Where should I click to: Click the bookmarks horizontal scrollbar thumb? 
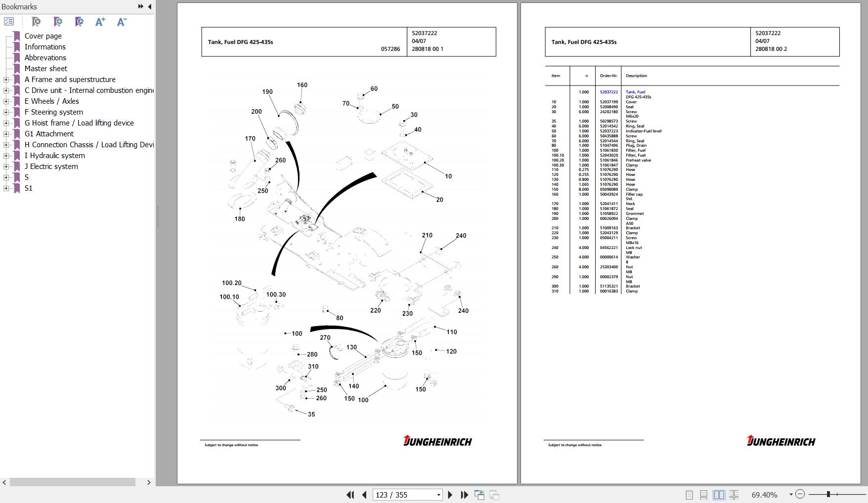point(73,482)
